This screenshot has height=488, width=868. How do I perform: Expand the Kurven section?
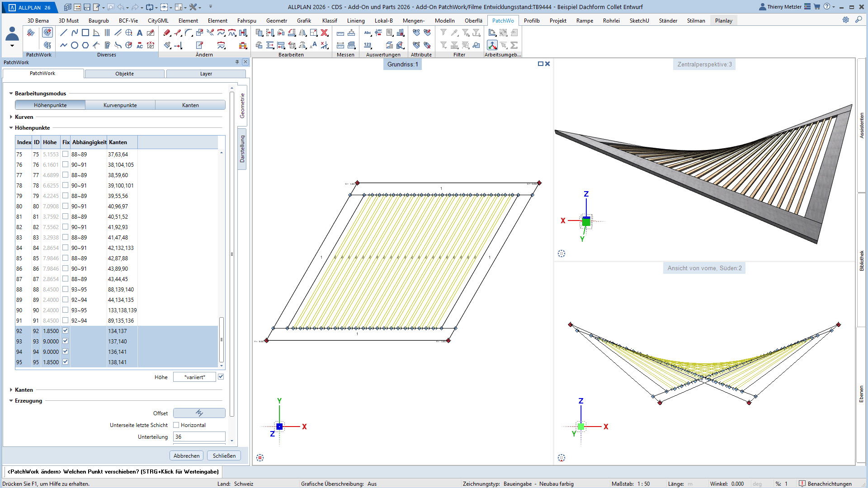[x=11, y=117]
